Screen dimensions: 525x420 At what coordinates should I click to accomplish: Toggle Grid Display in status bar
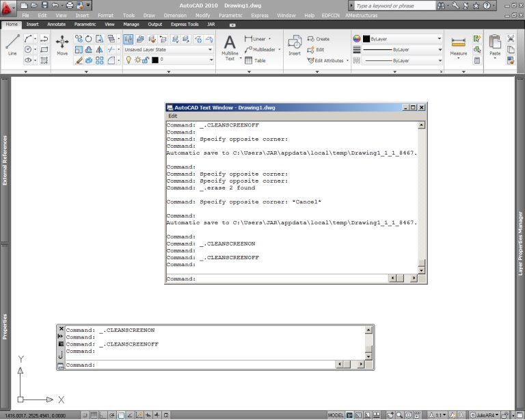tap(94, 415)
